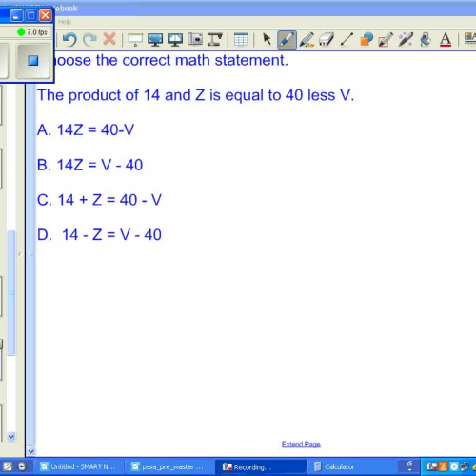476x476 pixels.
Task: Insert a table with the grid icon
Action: pyautogui.click(x=241, y=40)
